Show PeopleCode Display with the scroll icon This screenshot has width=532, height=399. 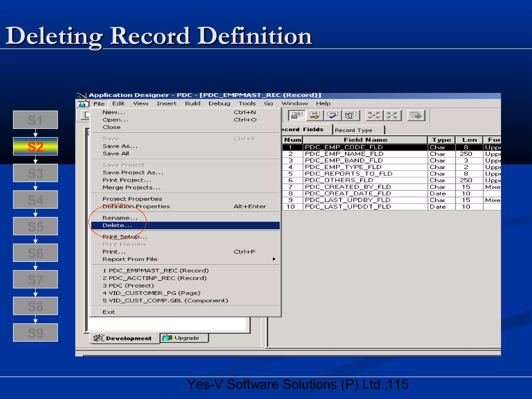tap(351, 115)
